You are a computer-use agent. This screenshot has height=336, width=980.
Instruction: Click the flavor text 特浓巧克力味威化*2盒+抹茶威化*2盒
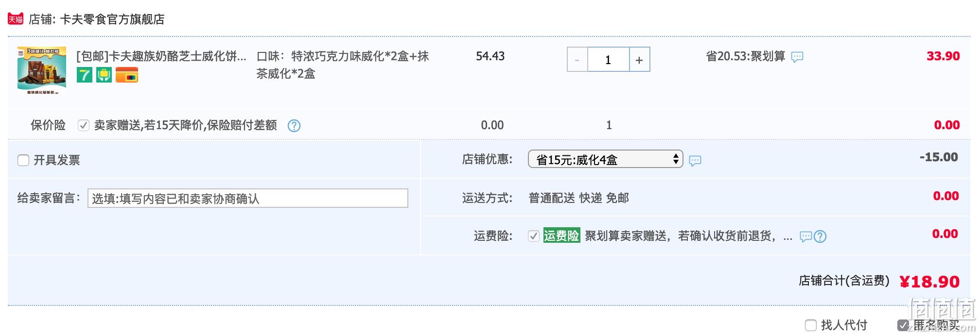click(343, 65)
